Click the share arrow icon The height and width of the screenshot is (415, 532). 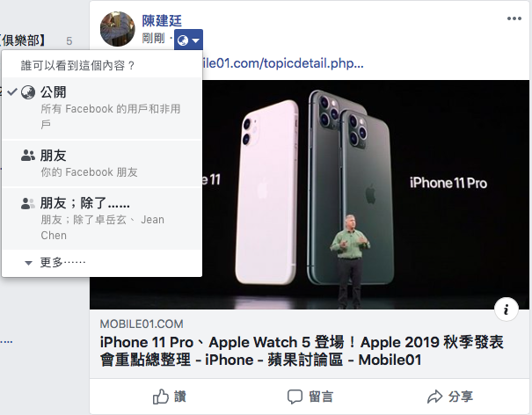(434, 397)
